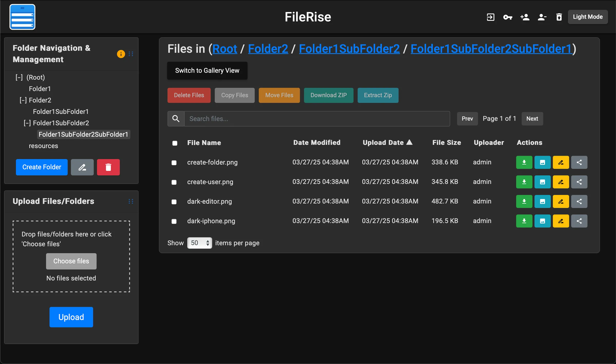
Task: Rename selected folder using the pencil icon
Action: [x=82, y=167]
